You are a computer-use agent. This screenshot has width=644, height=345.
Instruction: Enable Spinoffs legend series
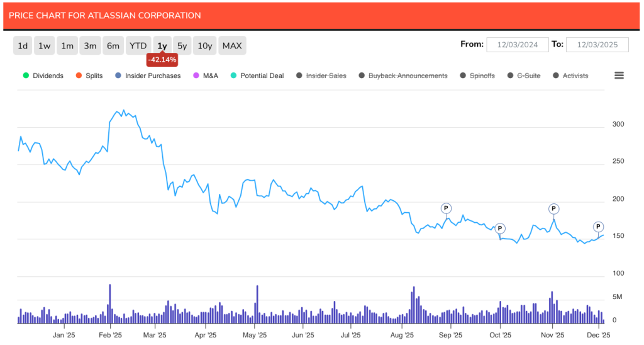pyautogui.click(x=478, y=76)
